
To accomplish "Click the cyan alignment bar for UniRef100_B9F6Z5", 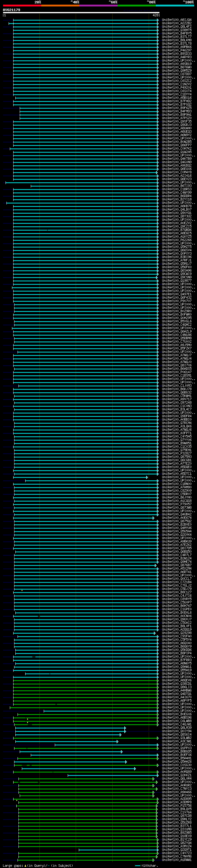I will coord(89,108).
